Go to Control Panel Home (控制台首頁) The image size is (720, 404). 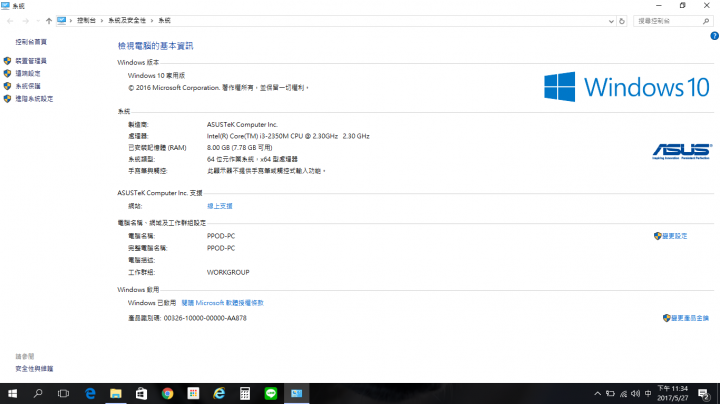click(x=31, y=42)
